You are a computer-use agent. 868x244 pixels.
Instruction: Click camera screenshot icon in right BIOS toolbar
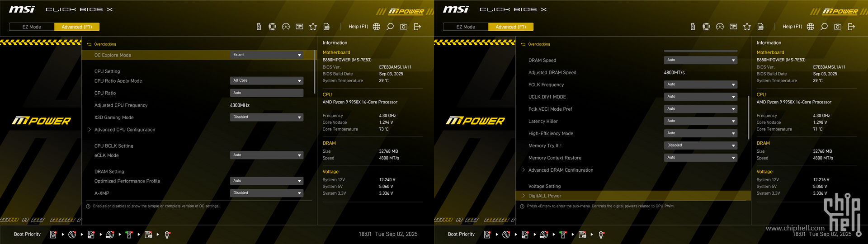coord(838,27)
